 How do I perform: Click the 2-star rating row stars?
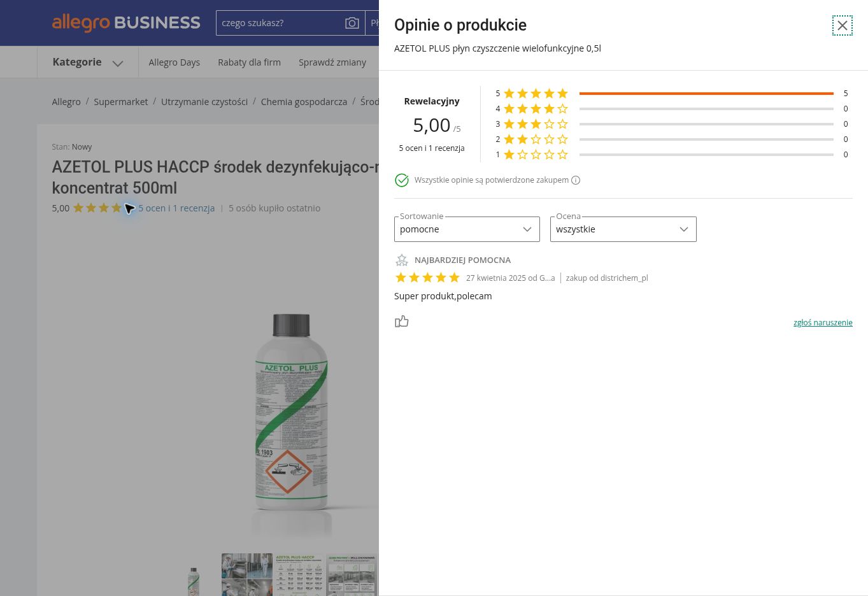[536, 139]
